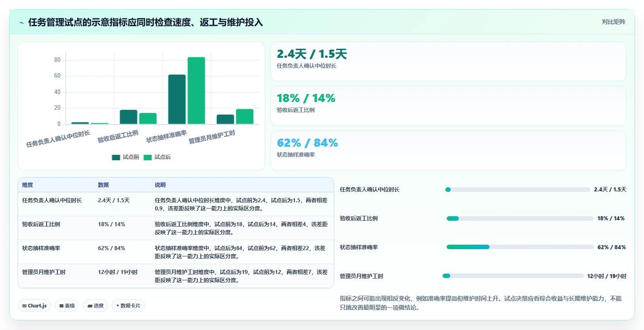Click table row label 验收后返工比例
The width and height of the screenshot is (644, 330).
point(41,224)
